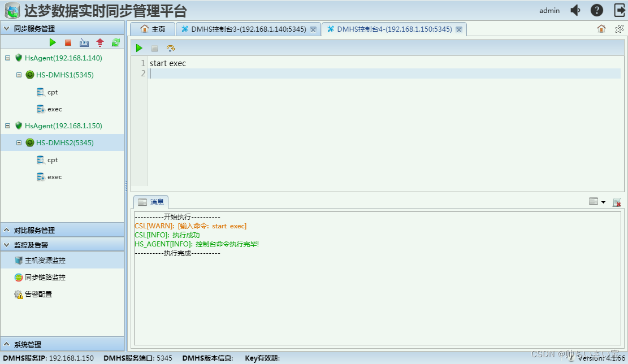Close the DMHS控制台4 tab

click(459, 29)
